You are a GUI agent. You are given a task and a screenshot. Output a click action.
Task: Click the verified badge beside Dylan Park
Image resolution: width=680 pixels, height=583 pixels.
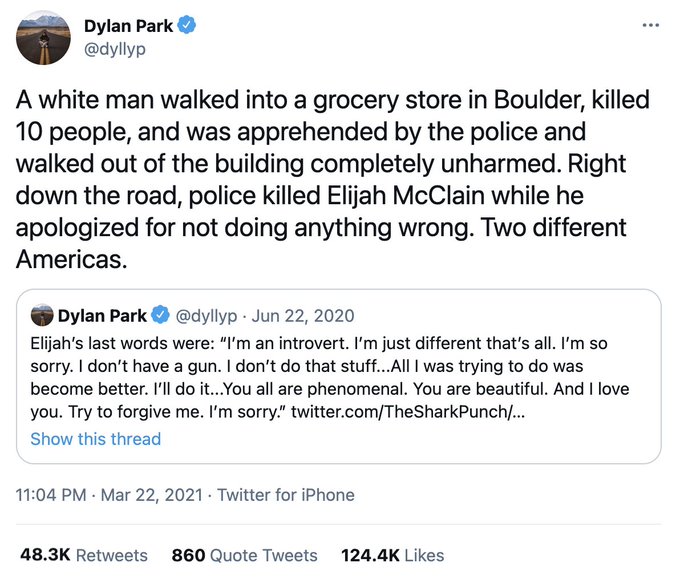click(186, 26)
